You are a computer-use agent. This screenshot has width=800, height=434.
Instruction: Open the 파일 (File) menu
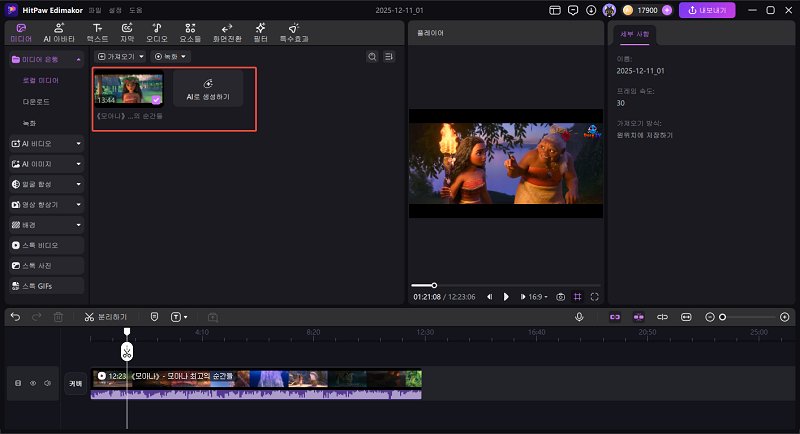[95, 10]
